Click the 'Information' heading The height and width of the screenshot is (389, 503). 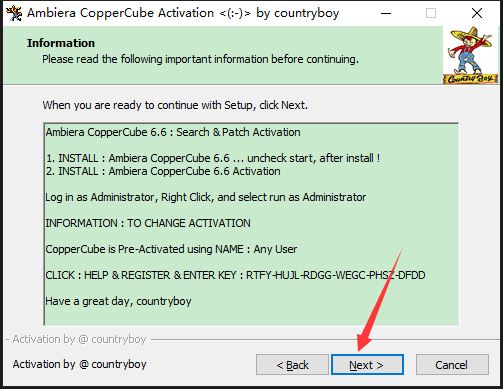point(61,43)
